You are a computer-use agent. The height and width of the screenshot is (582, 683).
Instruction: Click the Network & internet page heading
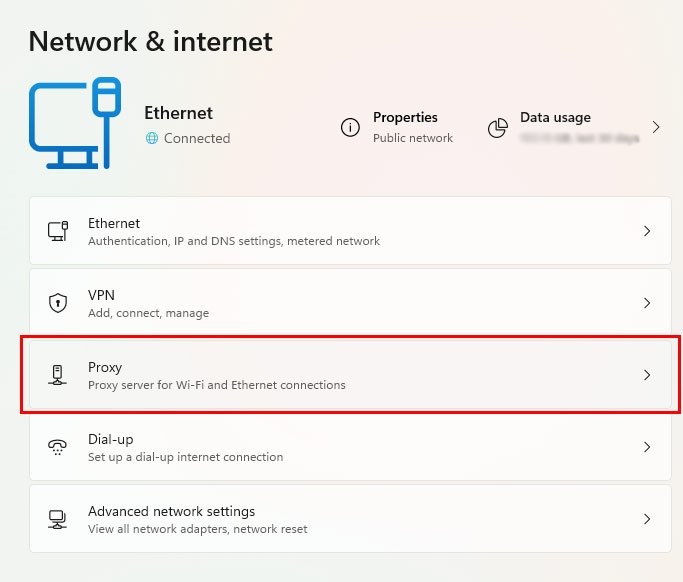point(151,41)
